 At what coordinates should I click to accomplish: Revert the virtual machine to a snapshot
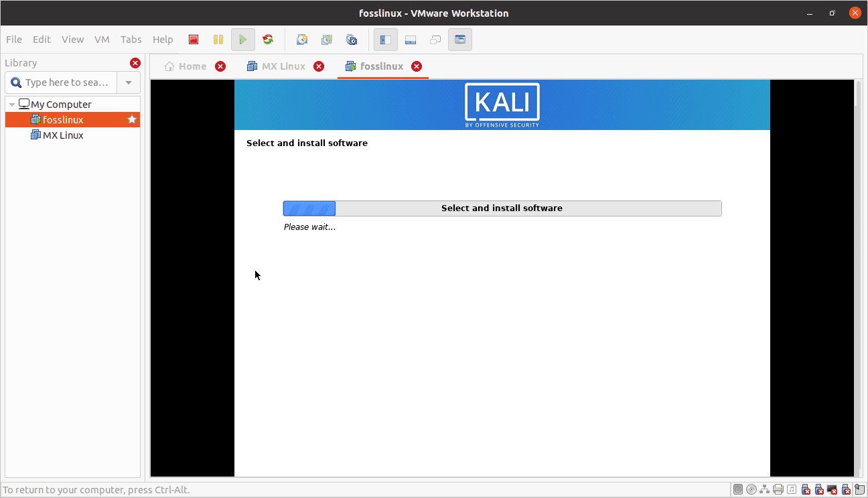[x=327, y=40]
